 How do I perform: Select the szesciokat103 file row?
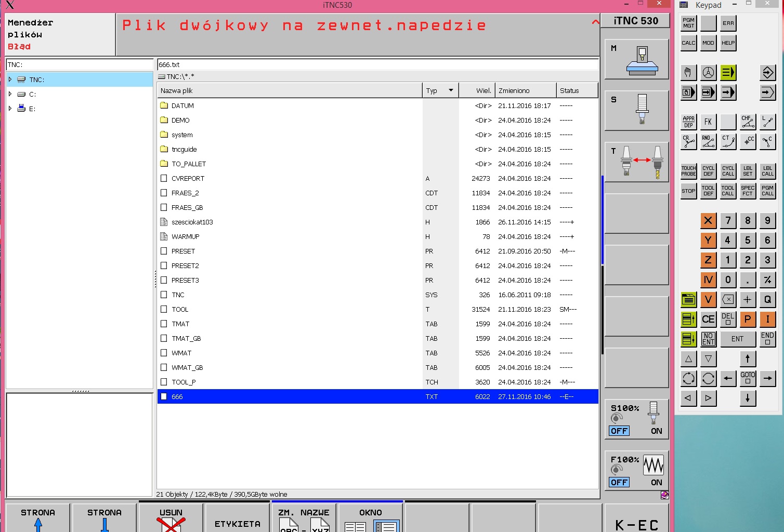click(x=378, y=222)
